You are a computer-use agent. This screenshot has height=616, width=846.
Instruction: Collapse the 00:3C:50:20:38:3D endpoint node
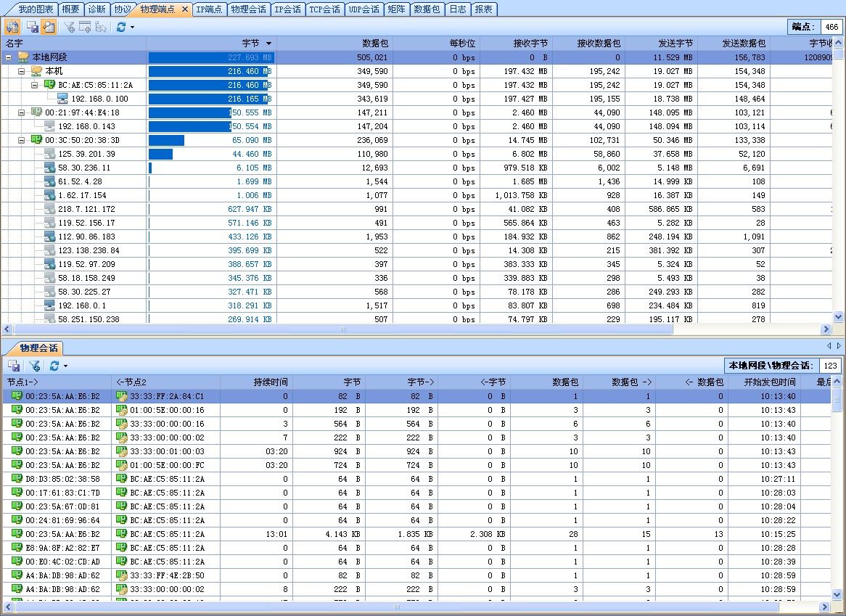pyautogui.click(x=20, y=139)
